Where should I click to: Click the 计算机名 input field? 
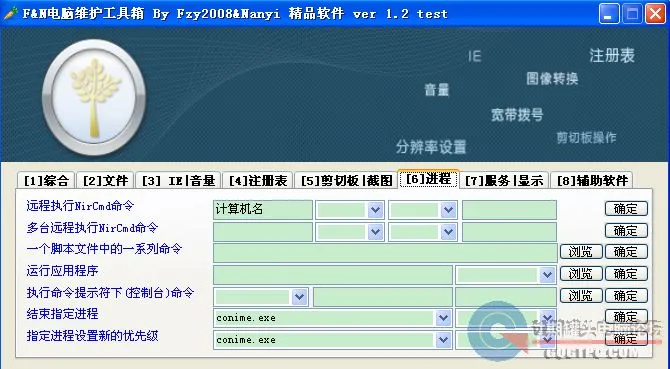click(263, 210)
